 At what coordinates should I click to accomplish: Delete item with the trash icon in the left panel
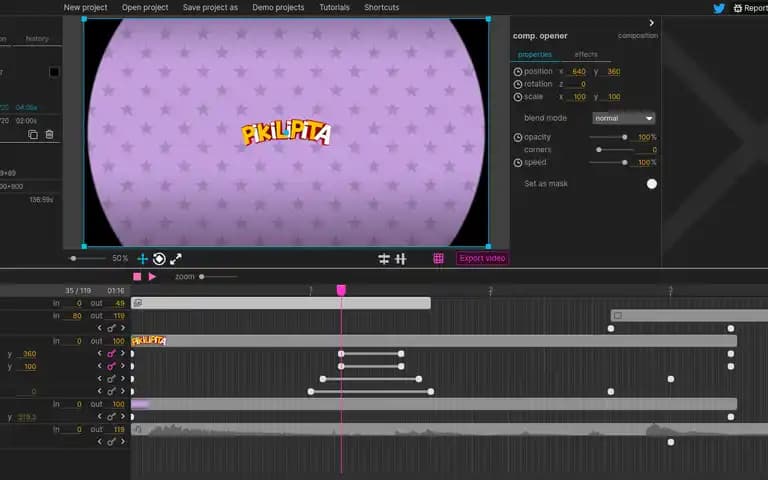[49, 135]
